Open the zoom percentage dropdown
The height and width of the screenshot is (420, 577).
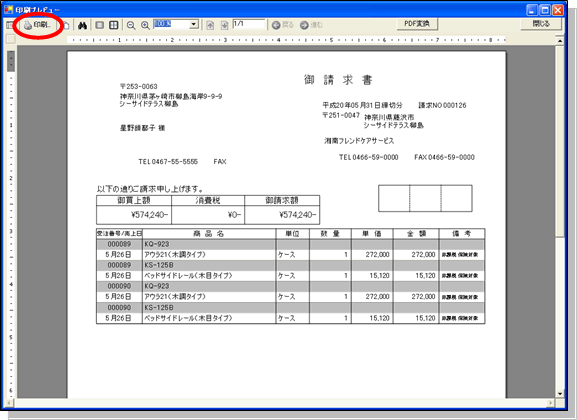pyautogui.click(x=194, y=25)
